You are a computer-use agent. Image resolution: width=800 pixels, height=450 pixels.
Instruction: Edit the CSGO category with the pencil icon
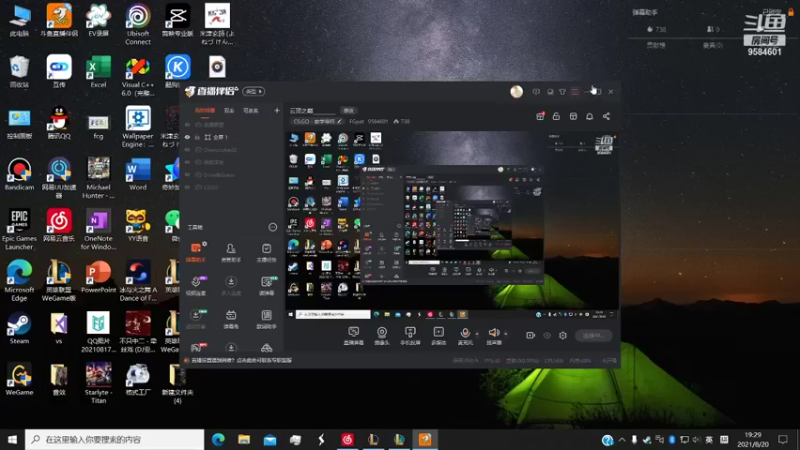pyautogui.click(x=339, y=121)
